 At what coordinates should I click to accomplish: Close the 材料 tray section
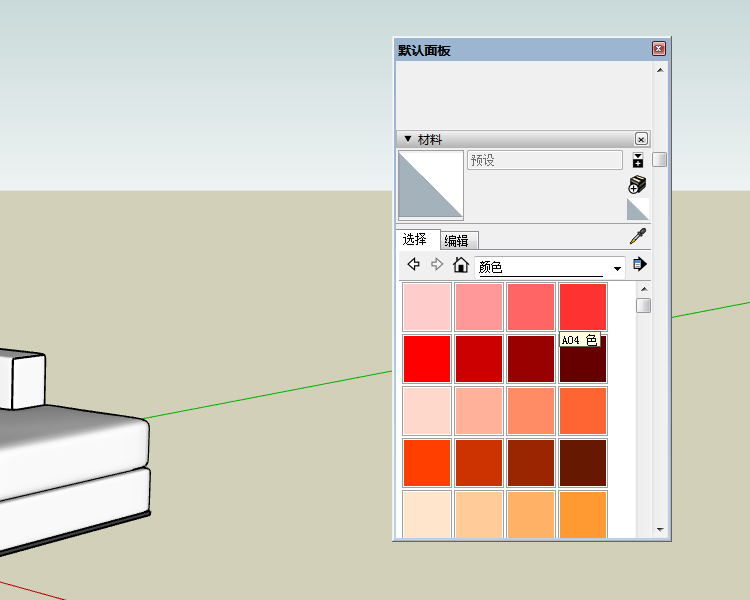(641, 139)
